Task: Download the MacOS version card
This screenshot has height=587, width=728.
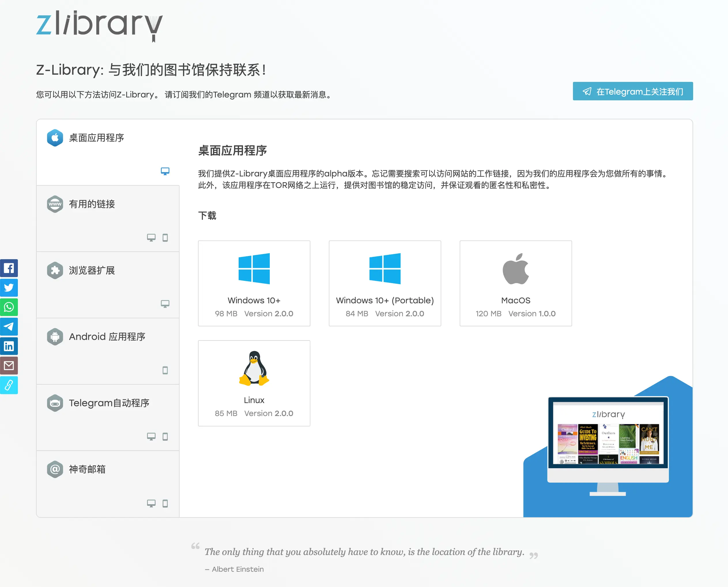Action: [x=515, y=283]
